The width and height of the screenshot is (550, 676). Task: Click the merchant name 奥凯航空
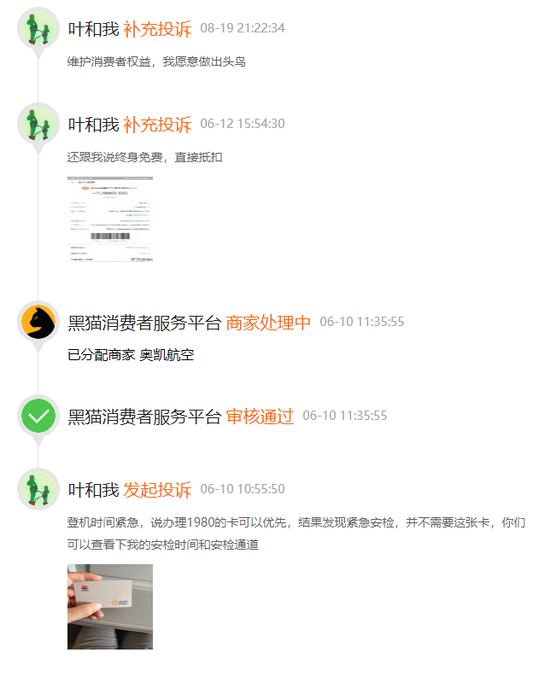(x=167, y=355)
